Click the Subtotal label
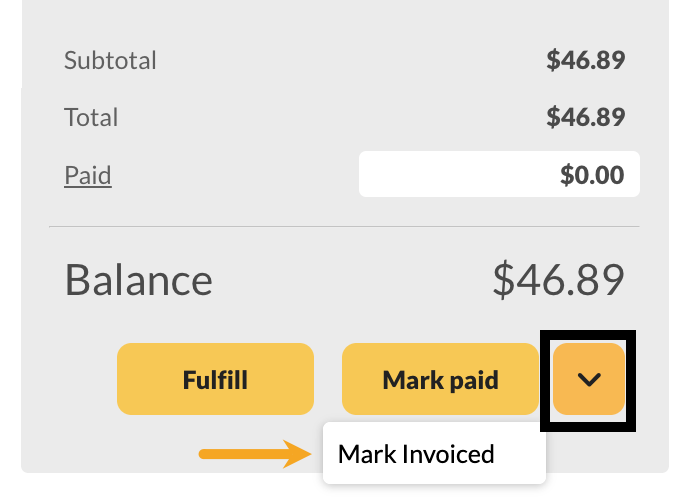Image resolution: width=692 pixels, height=504 pixels. tap(110, 60)
